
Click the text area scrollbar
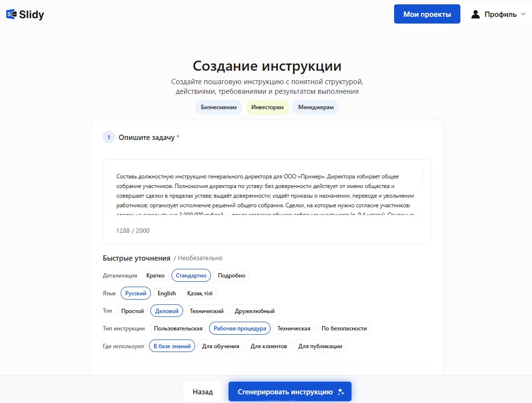pos(422,176)
